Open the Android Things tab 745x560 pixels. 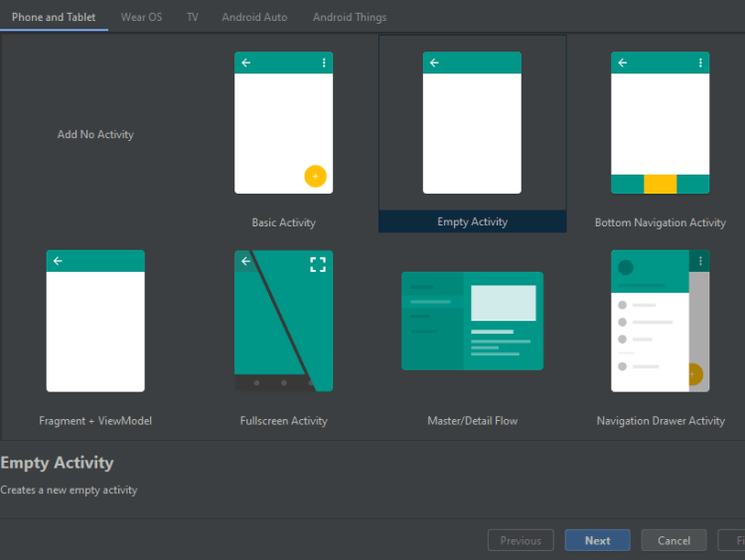(350, 17)
